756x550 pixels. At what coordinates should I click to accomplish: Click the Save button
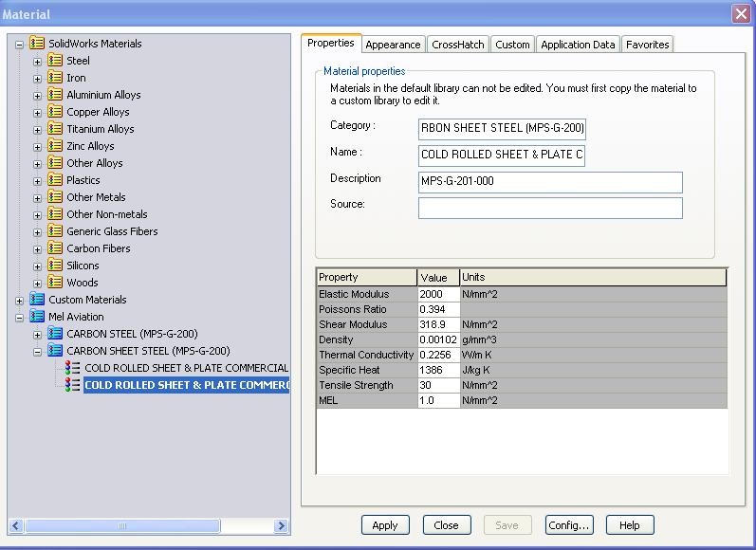tap(507, 525)
